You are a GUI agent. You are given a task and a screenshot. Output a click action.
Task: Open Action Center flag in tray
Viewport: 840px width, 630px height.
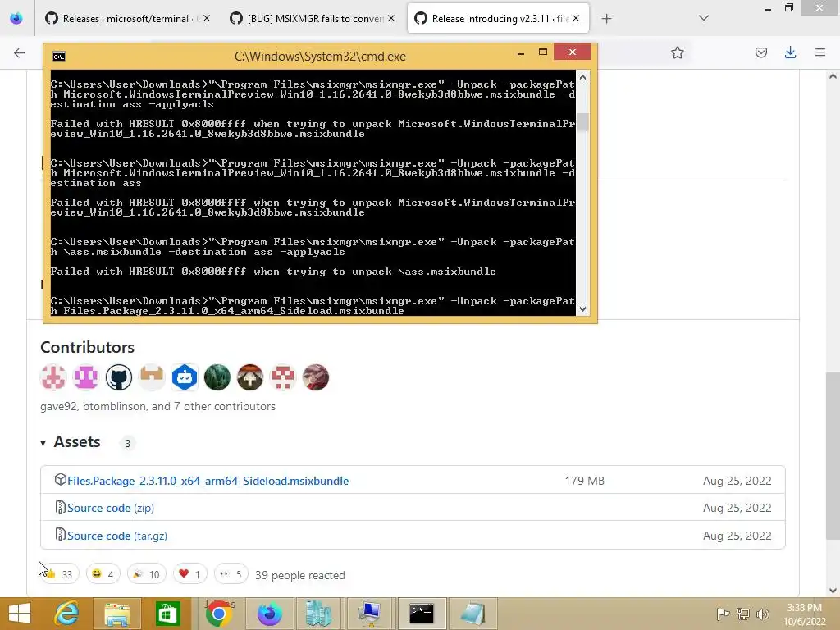722,614
